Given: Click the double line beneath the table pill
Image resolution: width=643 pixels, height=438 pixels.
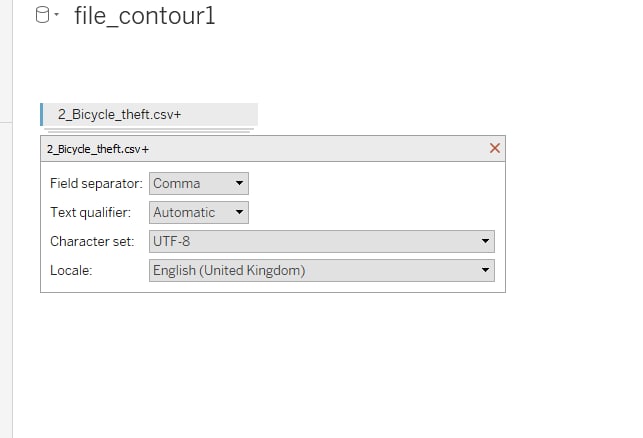Looking at the screenshot, I should 149,131.
